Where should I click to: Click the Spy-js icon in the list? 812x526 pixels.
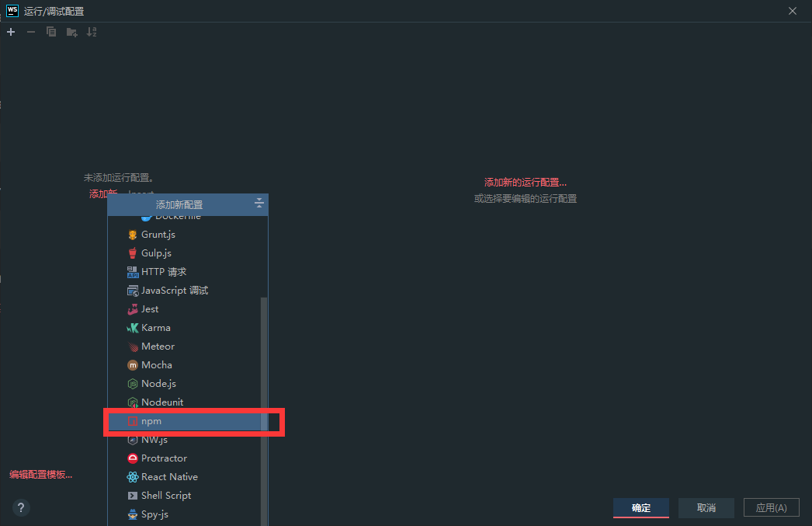click(x=133, y=514)
